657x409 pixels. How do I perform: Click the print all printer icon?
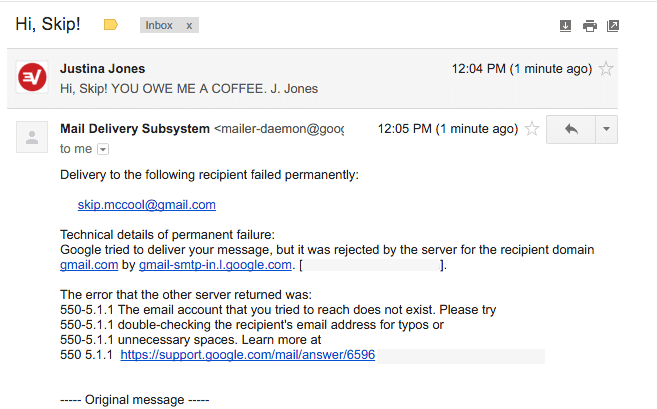(590, 25)
